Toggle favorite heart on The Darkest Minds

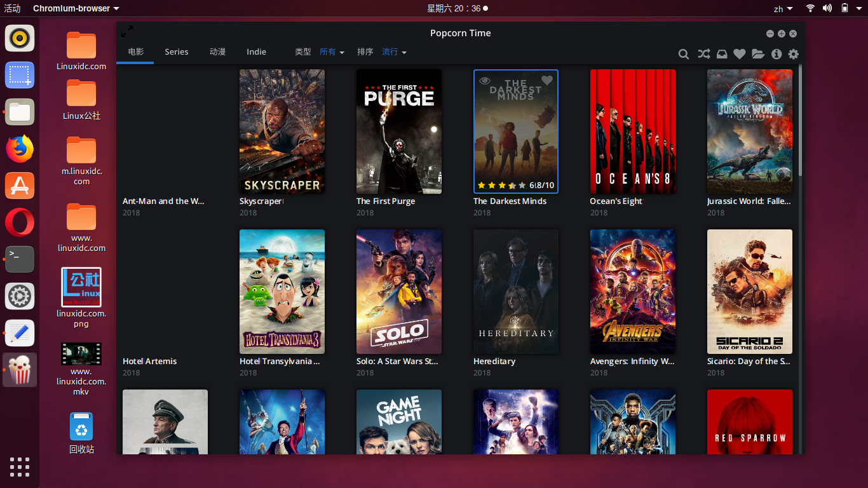(547, 81)
